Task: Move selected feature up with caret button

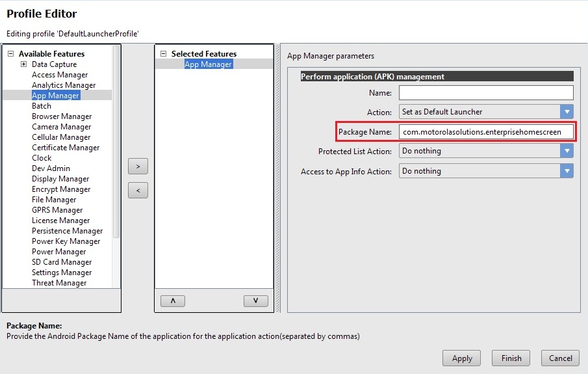Action: pyautogui.click(x=172, y=301)
